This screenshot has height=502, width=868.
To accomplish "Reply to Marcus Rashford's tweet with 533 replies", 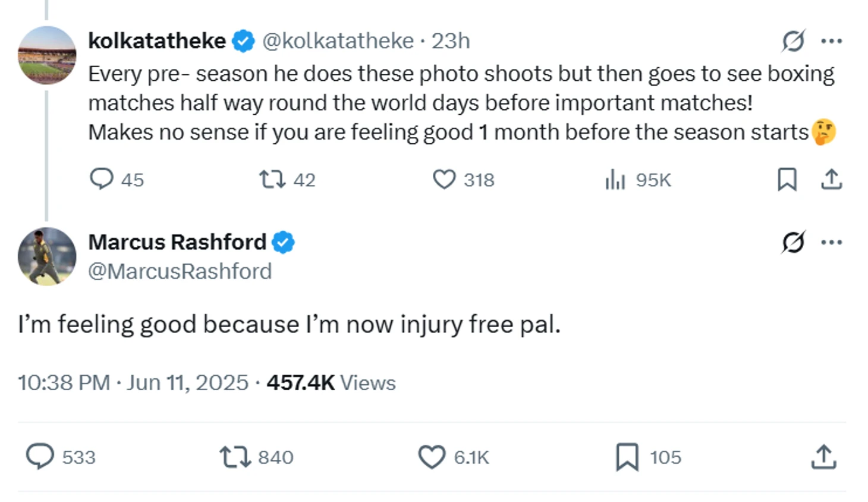I will click(x=40, y=457).
